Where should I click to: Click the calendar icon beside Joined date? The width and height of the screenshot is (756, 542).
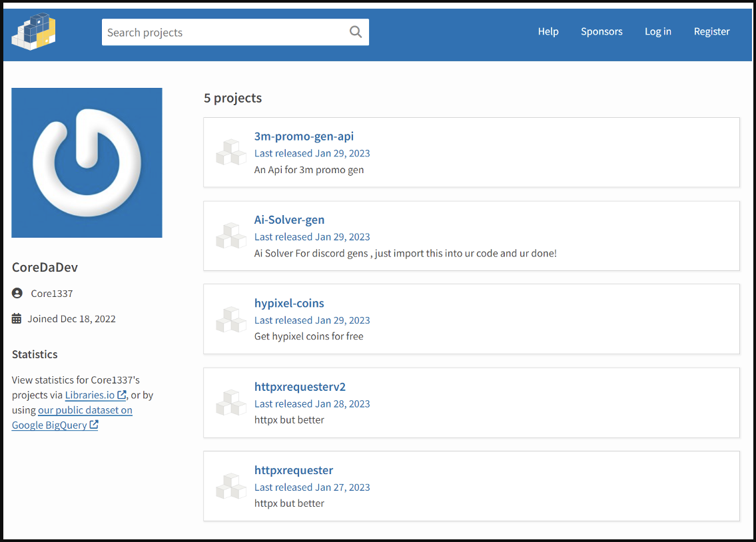[17, 319]
